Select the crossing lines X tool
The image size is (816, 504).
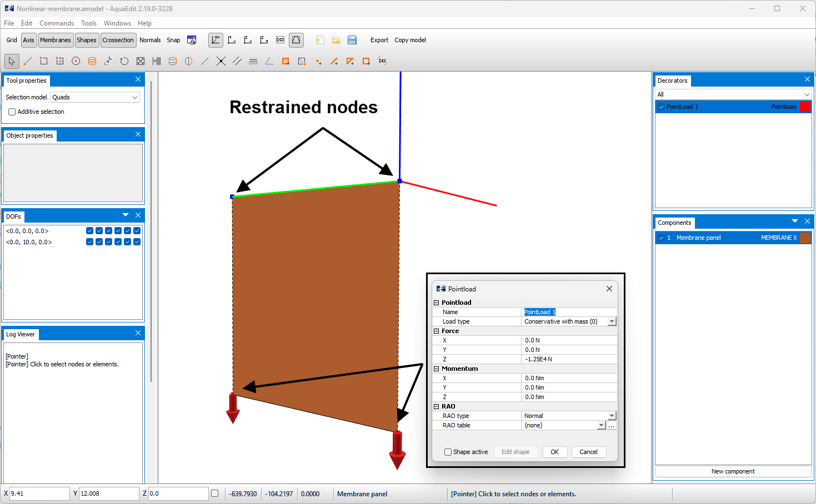(x=221, y=61)
